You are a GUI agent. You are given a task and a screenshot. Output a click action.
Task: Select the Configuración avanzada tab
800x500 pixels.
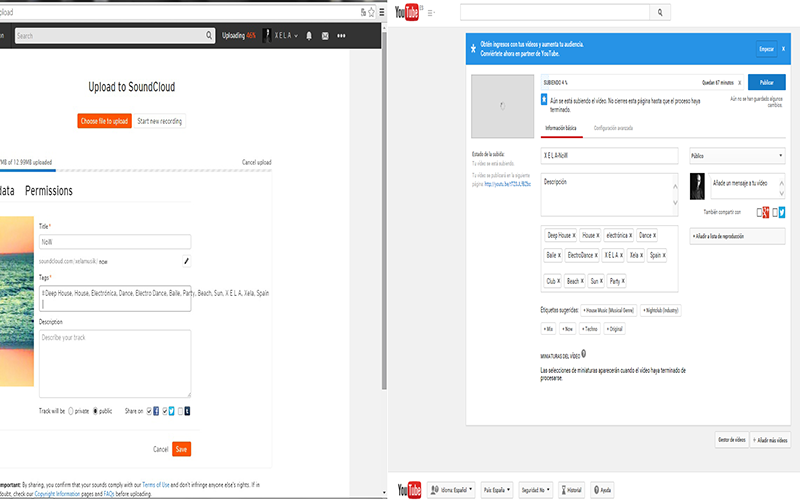[x=613, y=128]
